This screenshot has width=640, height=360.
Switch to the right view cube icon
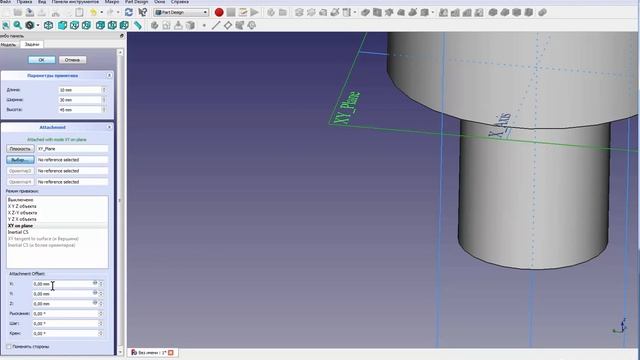pos(86,25)
